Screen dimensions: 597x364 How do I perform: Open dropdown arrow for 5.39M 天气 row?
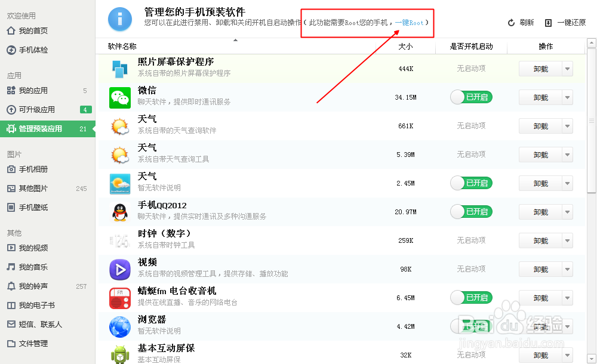pos(567,155)
